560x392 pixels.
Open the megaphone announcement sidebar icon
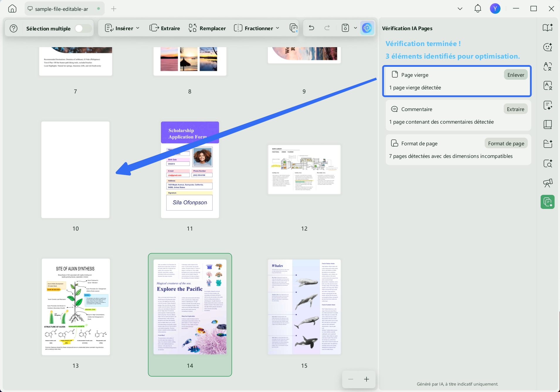[547, 183]
